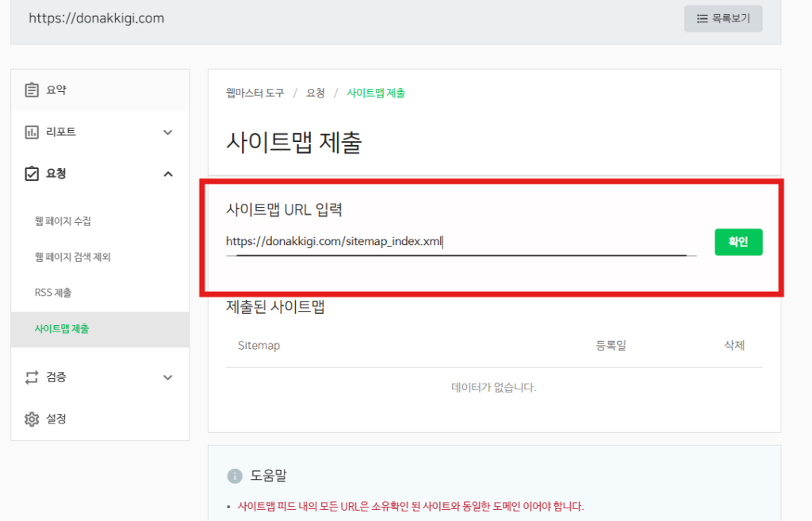Open RSS 제출 submenu item

coord(53,293)
